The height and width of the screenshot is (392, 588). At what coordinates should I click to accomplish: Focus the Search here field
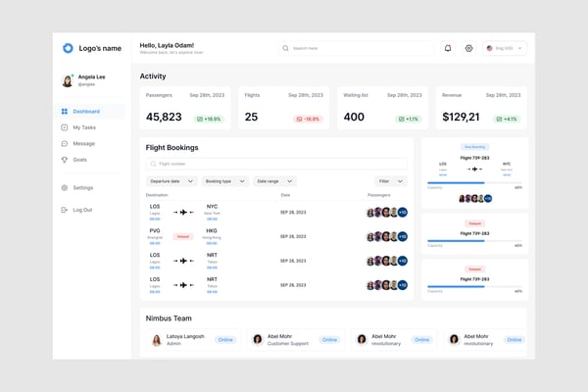coord(356,48)
